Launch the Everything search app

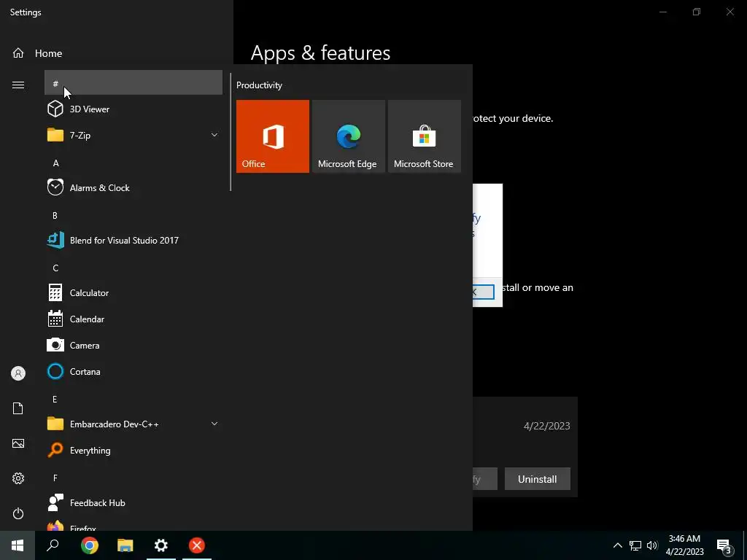[x=133, y=450]
